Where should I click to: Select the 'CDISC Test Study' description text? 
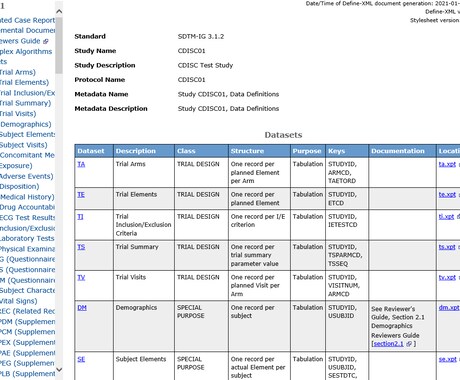205,65
